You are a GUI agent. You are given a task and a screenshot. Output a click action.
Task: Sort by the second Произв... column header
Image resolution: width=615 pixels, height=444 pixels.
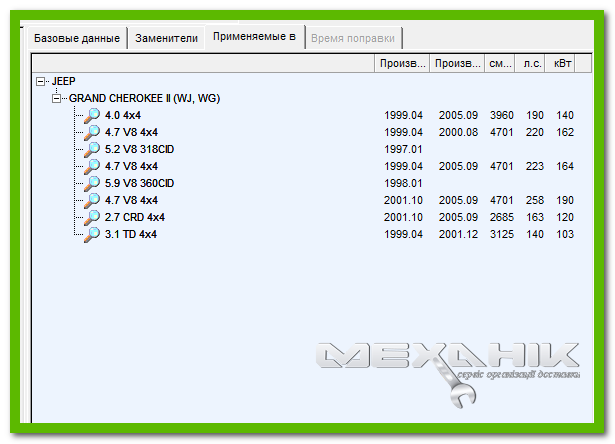(x=457, y=64)
